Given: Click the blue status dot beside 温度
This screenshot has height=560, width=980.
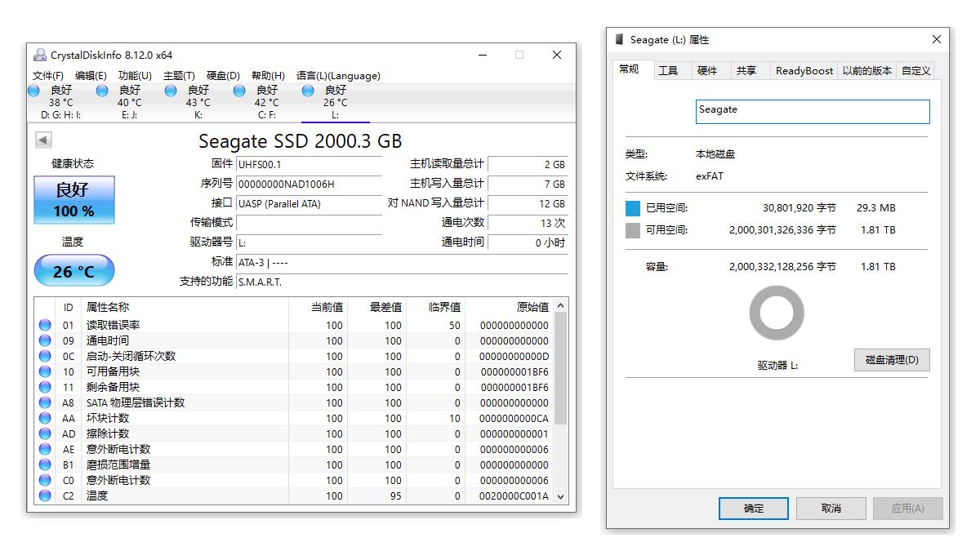Looking at the screenshot, I should point(45,496).
